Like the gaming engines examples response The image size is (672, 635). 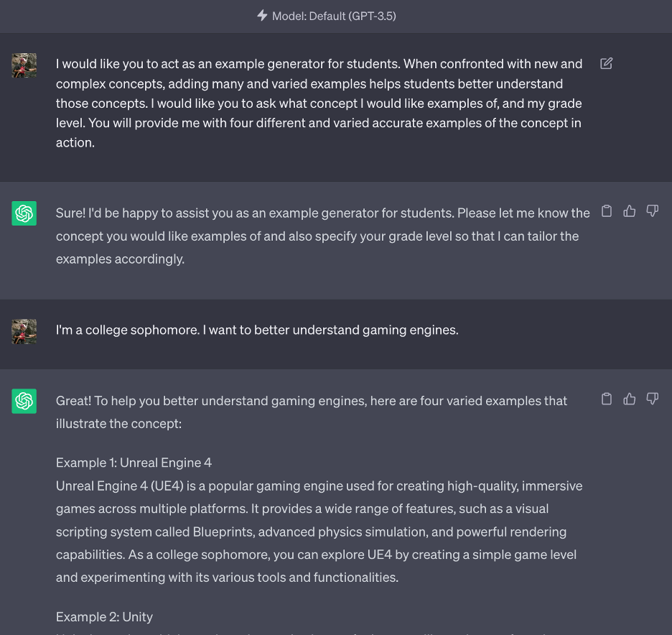[630, 399]
